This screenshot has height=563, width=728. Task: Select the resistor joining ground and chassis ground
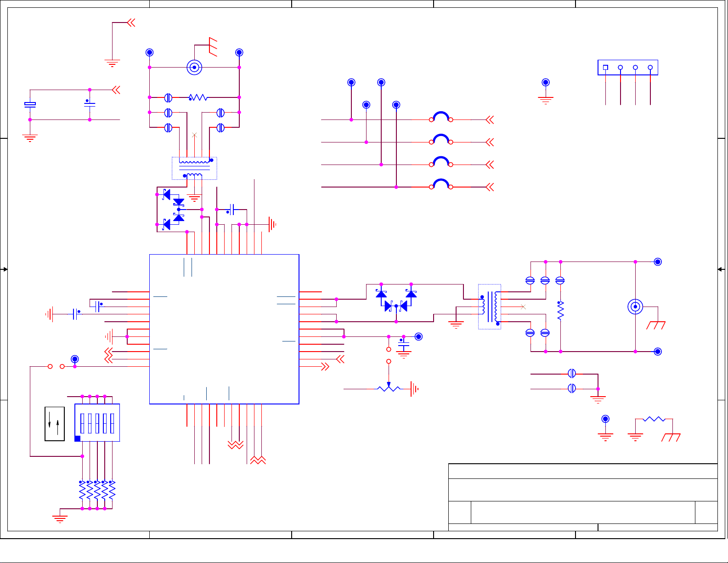(654, 419)
